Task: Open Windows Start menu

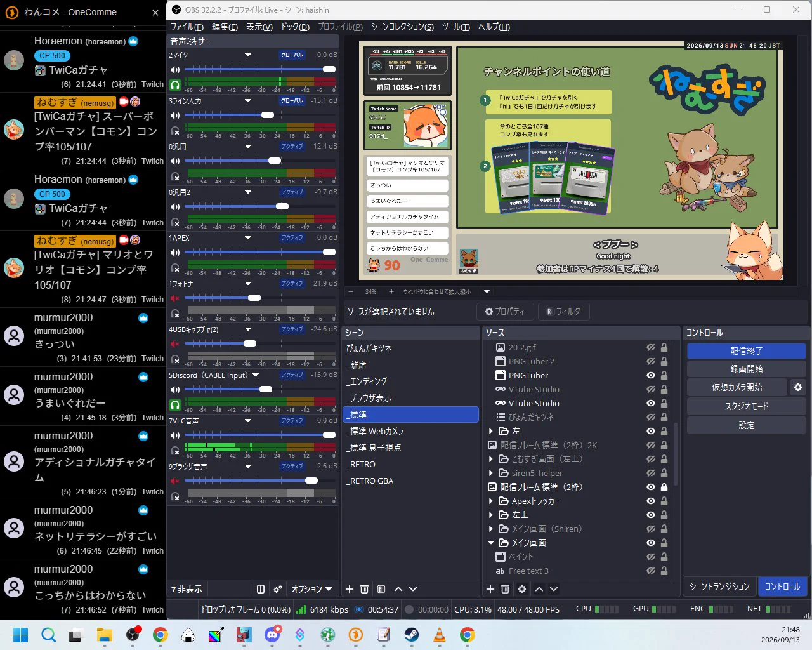Action: (21, 634)
